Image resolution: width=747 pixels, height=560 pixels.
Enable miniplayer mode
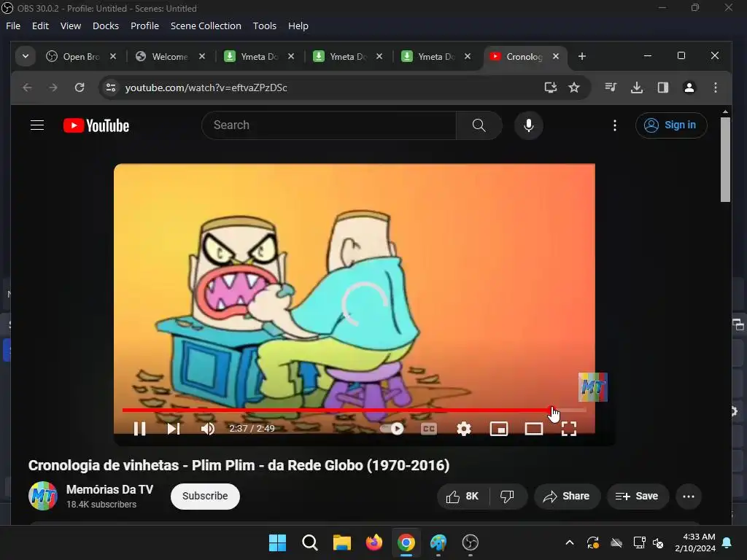(x=499, y=429)
